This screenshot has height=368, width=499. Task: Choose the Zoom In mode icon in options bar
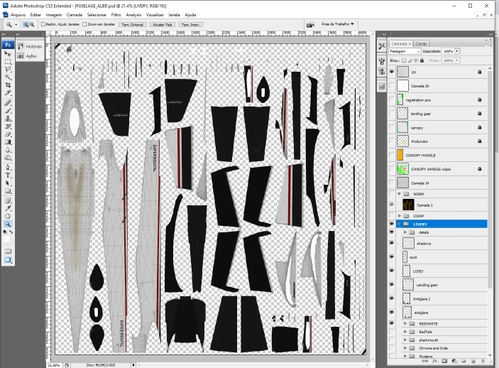tap(26, 24)
